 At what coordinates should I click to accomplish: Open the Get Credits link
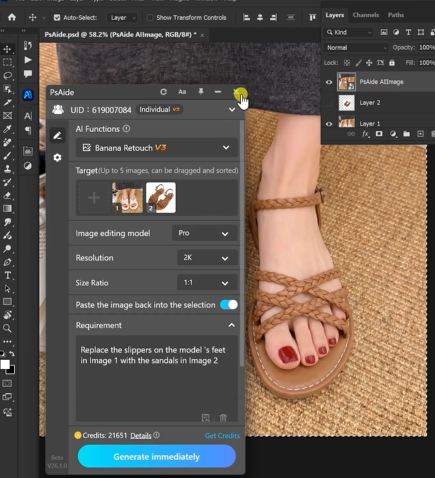222,436
